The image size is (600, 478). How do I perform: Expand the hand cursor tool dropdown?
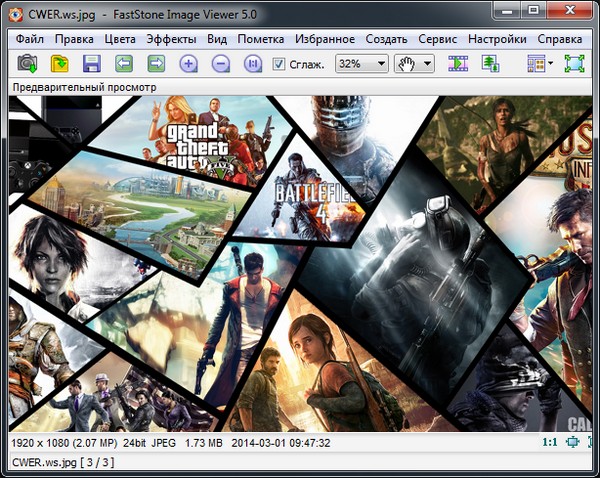414,64
